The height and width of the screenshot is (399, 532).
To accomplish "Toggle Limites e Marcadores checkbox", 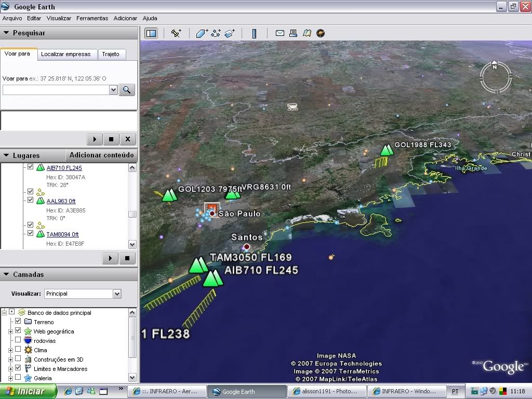I will 18,367.
